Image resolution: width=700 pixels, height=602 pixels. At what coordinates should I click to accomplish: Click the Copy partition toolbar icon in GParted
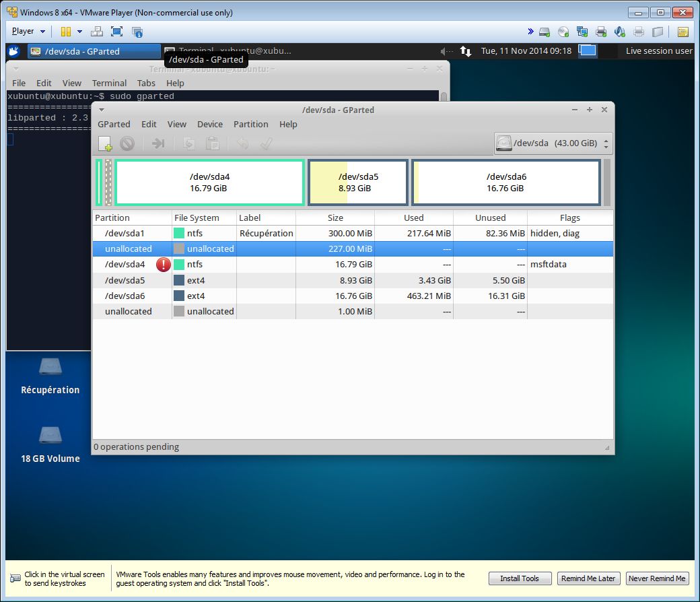(x=189, y=143)
